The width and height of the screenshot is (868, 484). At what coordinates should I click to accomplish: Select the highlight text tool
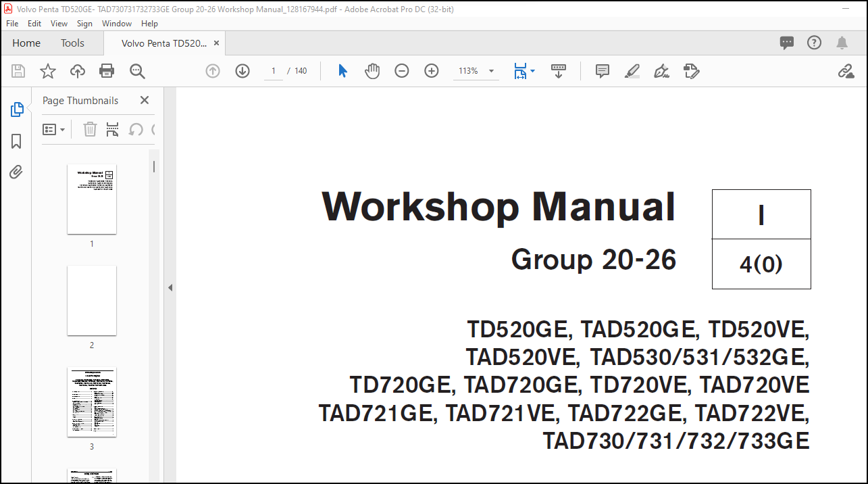point(632,71)
